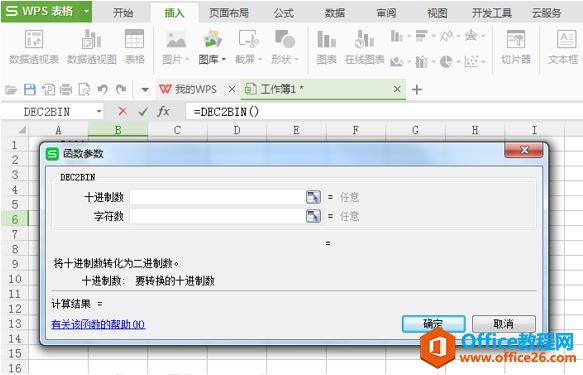This screenshot has width=583, height=375.
Task: Click the 截屏 screenshot icon
Action: click(248, 39)
